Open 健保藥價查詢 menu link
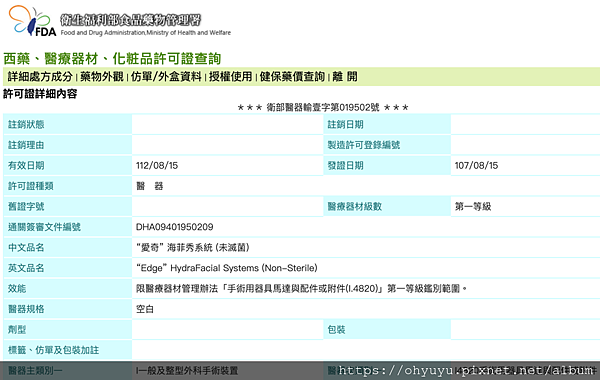The height and width of the screenshot is (380, 600). tap(292, 77)
